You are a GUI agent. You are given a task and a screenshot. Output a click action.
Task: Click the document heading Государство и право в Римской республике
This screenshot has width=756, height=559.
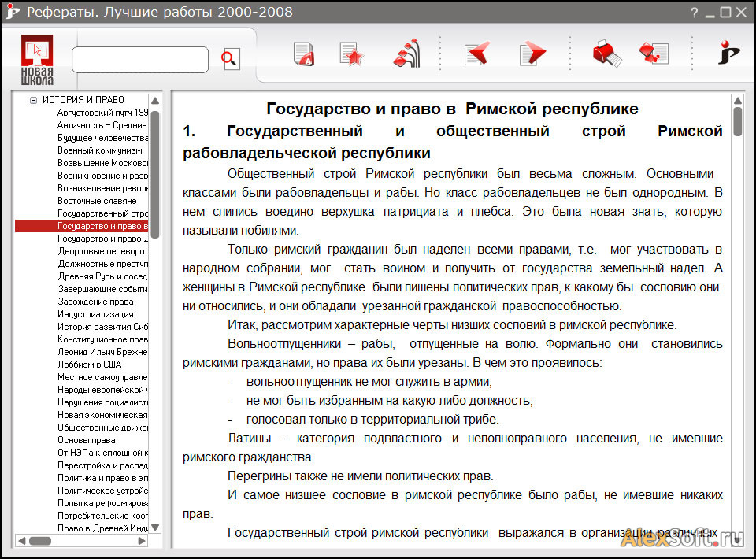pos(452,109)
